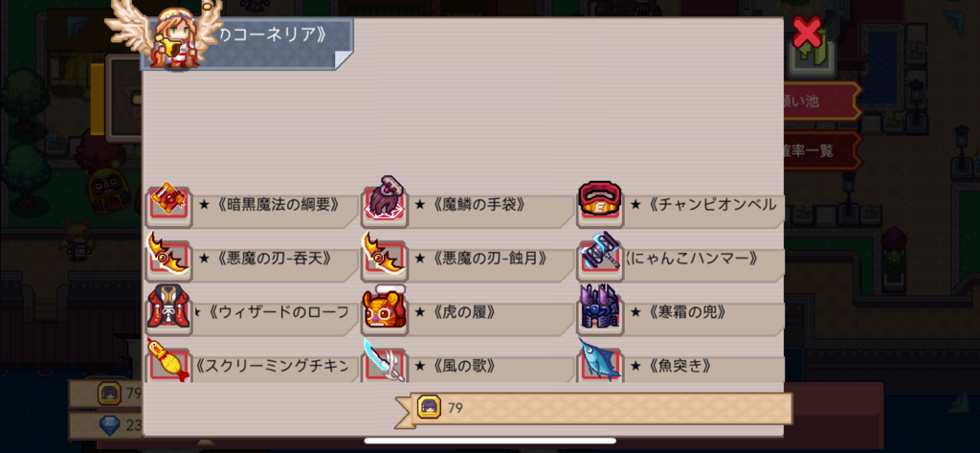The height and width of the screenshot is (453, 980).
Task: Choose the 風の歌 blade icon
Action: [x=385, y=360]
